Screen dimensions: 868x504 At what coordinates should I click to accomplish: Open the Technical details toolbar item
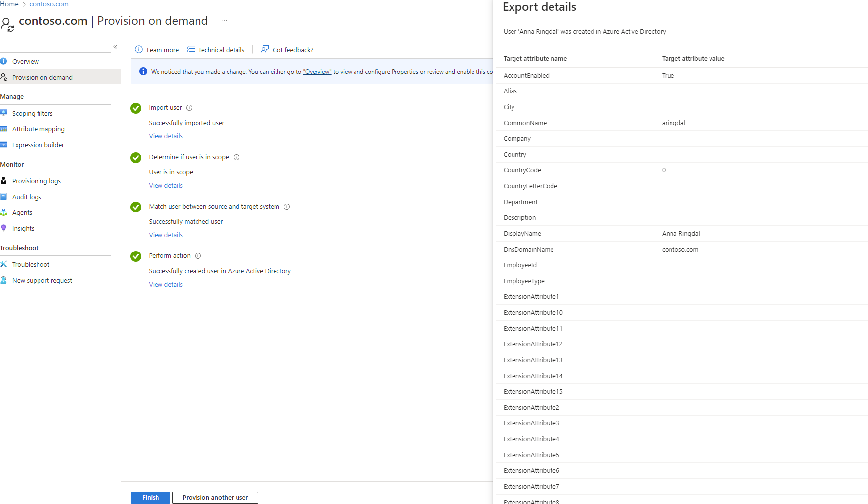coord(216,50)
